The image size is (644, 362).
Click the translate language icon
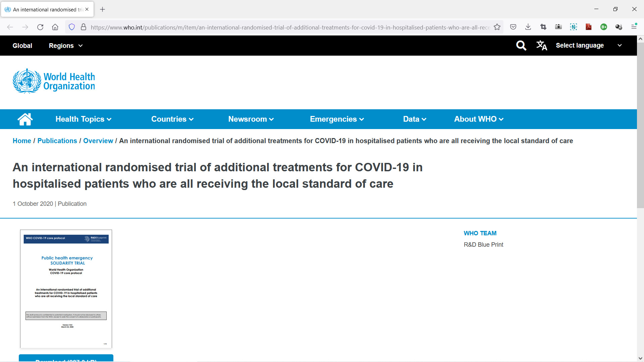tap(542, 46)
